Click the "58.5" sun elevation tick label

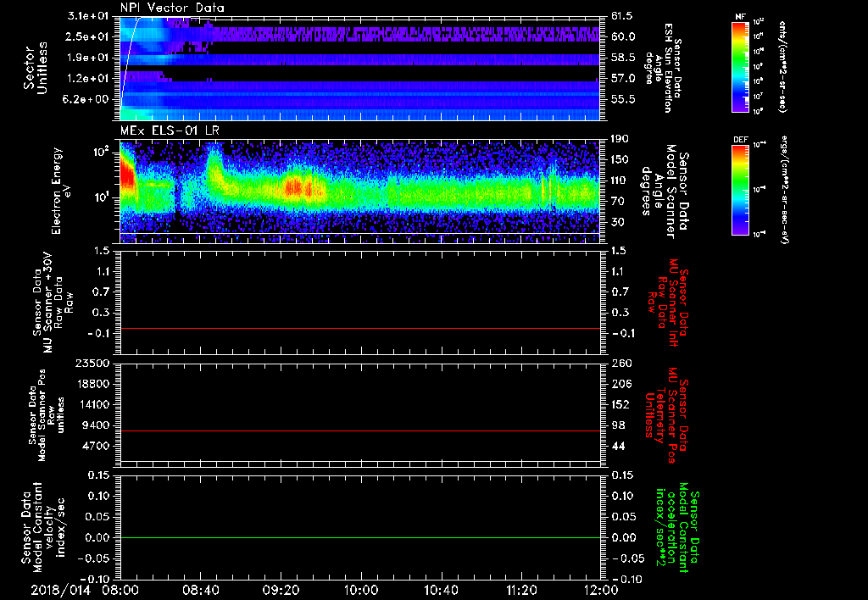pyautogui.click(x=623, y=58)
